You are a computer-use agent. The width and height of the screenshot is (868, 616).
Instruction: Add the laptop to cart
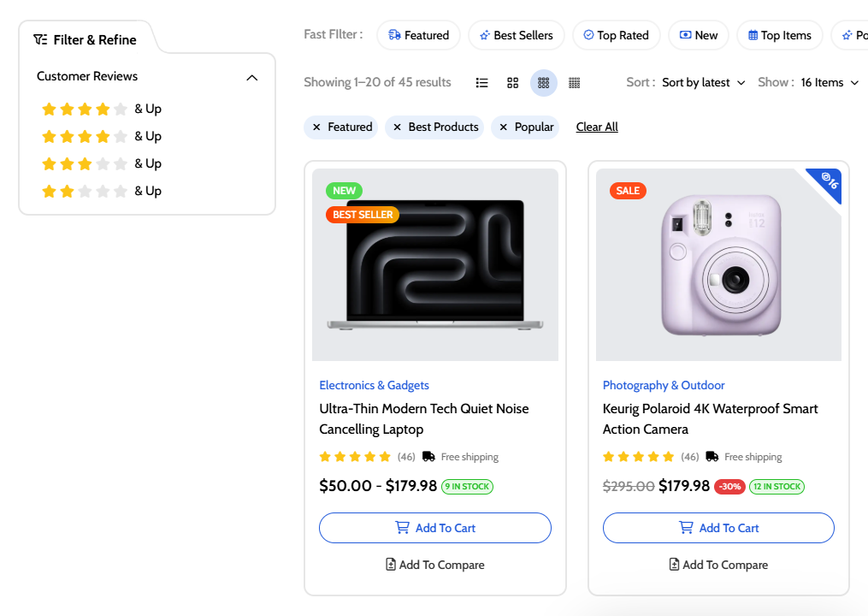(x=434, y=528)
